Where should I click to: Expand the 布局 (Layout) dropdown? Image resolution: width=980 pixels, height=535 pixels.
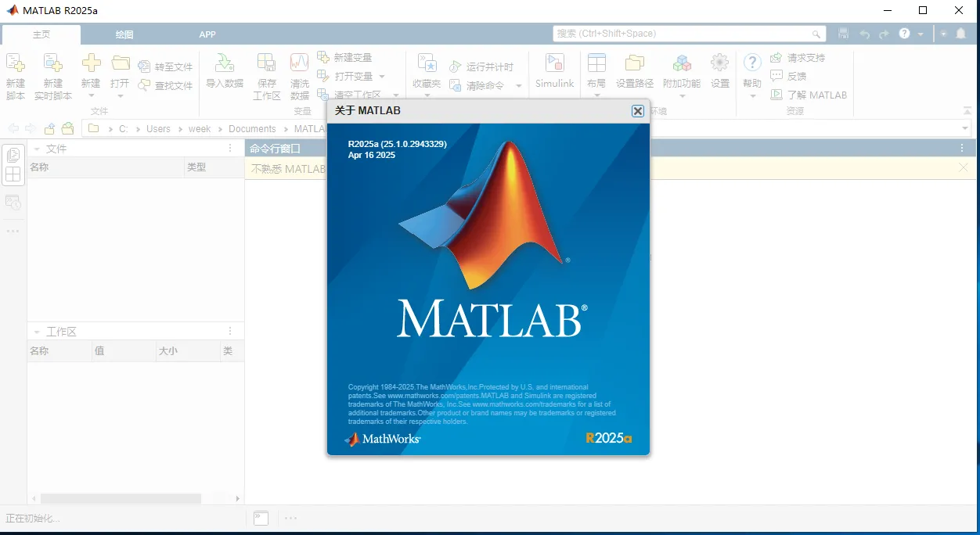coord(596,95)
